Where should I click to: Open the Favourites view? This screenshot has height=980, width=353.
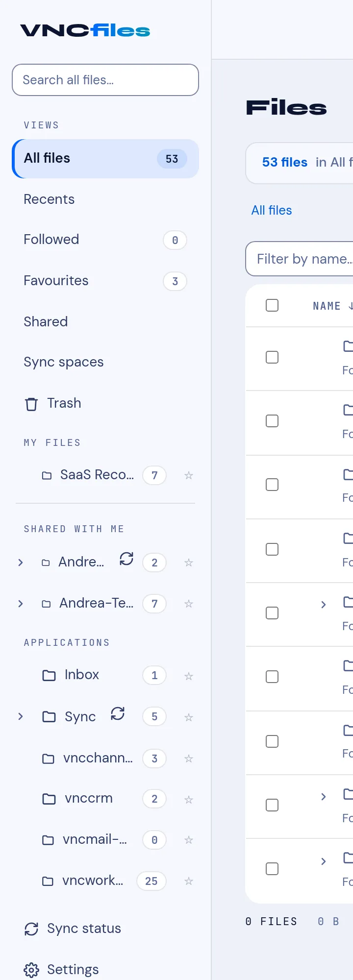pyautogui.click(x=105, y=281)
